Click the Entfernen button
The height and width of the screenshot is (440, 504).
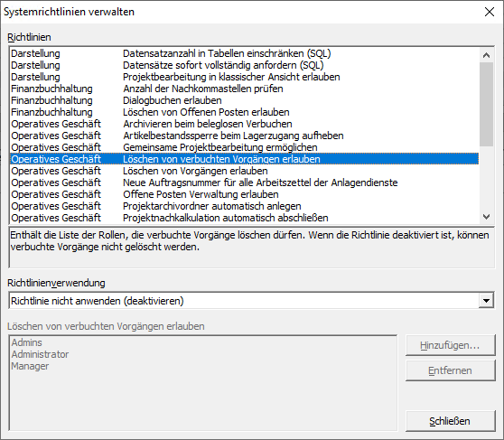pos(450,370)
